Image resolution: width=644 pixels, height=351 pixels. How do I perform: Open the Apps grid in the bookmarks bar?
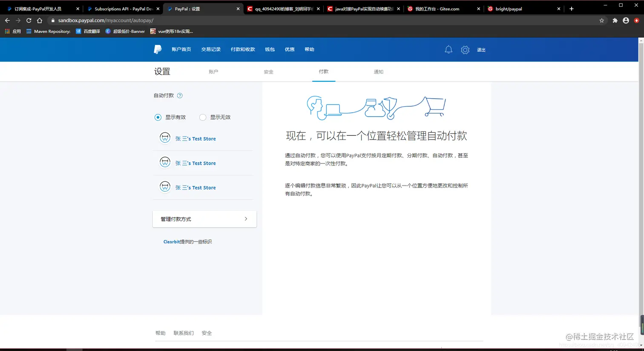tap(13, 31)
